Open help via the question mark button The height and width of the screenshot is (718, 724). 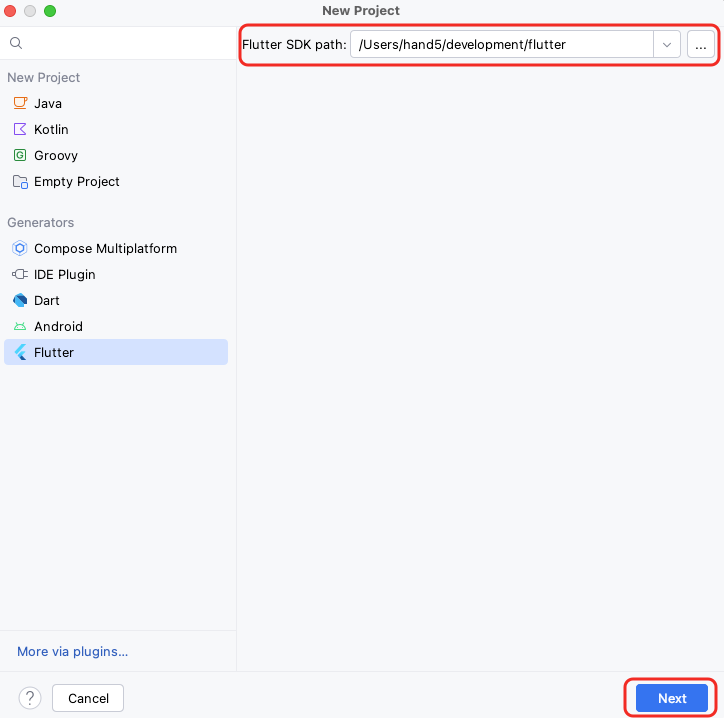coord(30,698)
